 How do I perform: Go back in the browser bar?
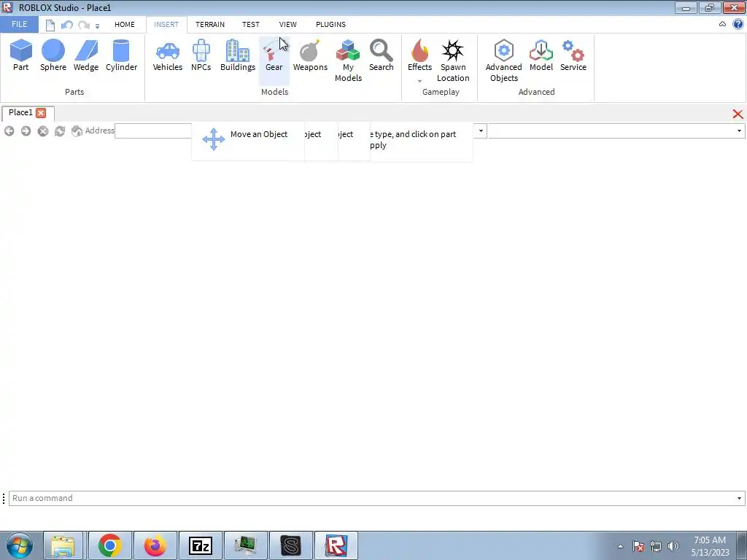click(x=9, y=131)
